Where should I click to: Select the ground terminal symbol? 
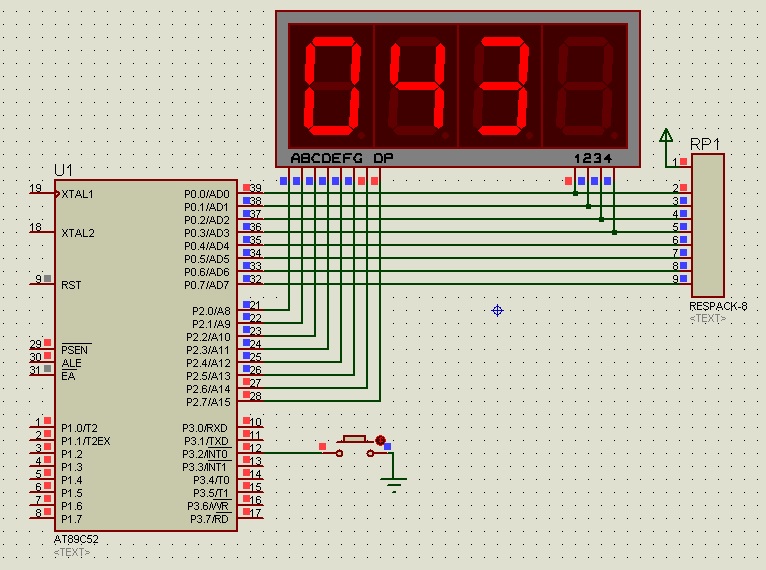click(x=394, y=485)
